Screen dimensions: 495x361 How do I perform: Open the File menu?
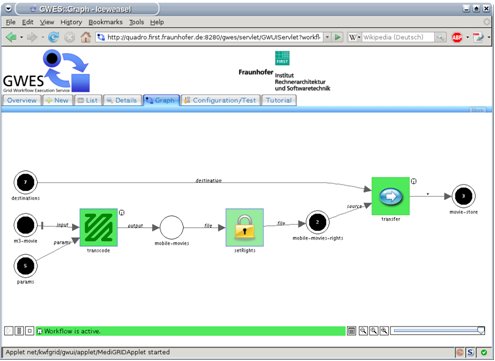pos(11,22)
